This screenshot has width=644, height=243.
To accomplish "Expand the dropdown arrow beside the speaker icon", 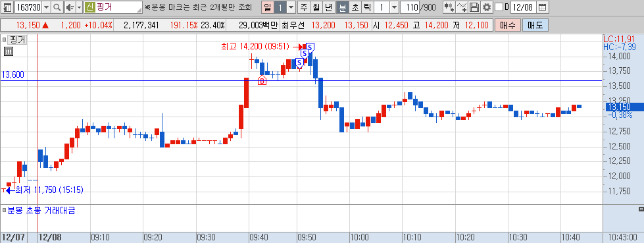I will point(80,7).
